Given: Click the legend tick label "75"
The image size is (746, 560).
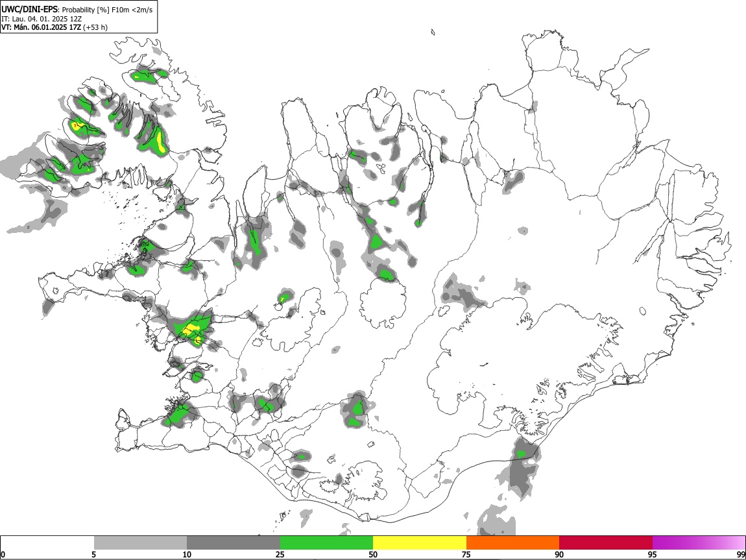Looking at the screenshot, I should (x=466, y=554).
